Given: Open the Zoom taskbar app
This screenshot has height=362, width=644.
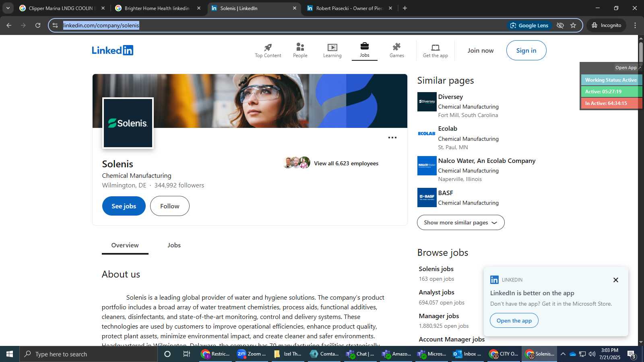Looking at the screenshot, I should pos(252,354).
